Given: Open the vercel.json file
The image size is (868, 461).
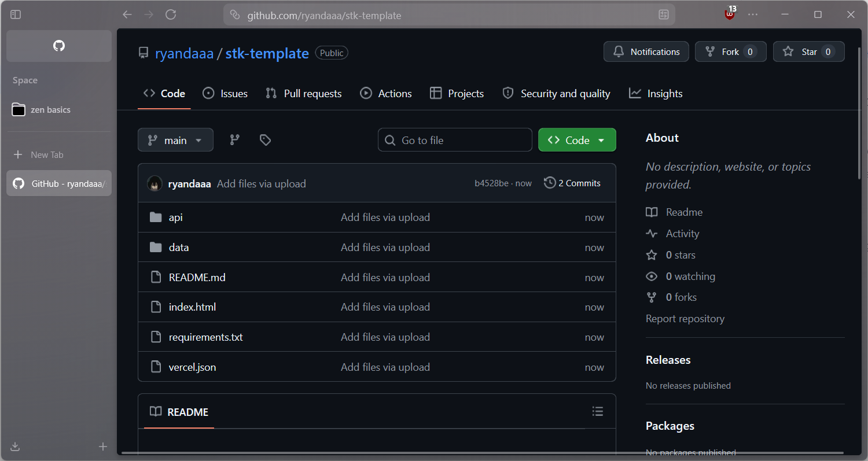Looking at the screenshot, I should point(193,367).
